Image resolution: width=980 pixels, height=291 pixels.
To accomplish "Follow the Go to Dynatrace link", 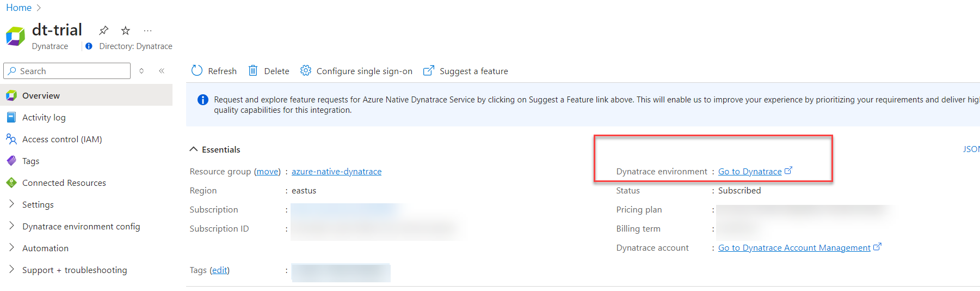I will (750, 172).
